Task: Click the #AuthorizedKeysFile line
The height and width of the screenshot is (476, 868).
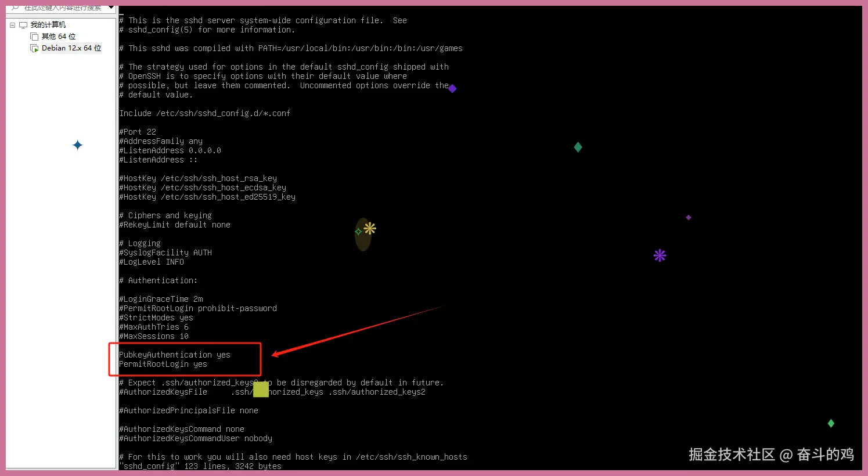Action: [x=272, y=392]
